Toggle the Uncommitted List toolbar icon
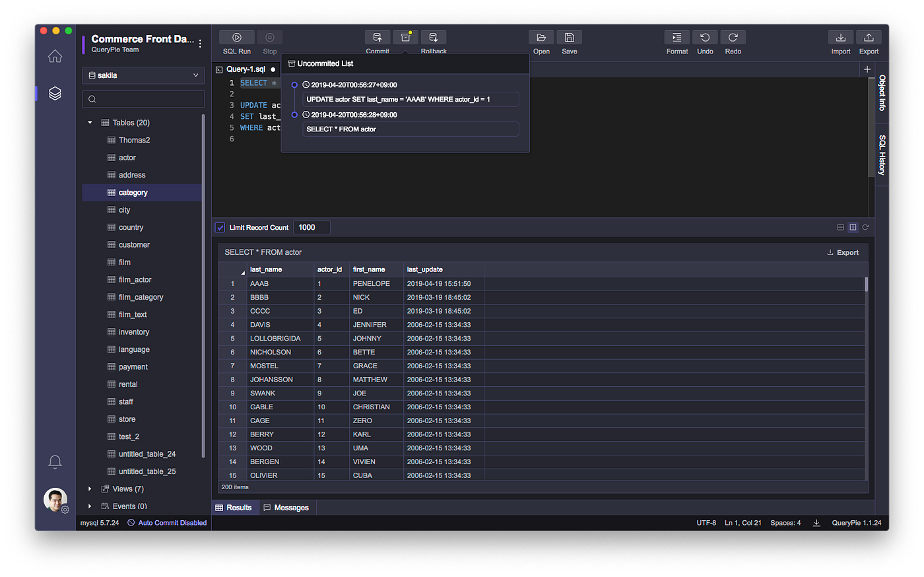The height and width of the screenshot is (577, 924). [406, 38]
